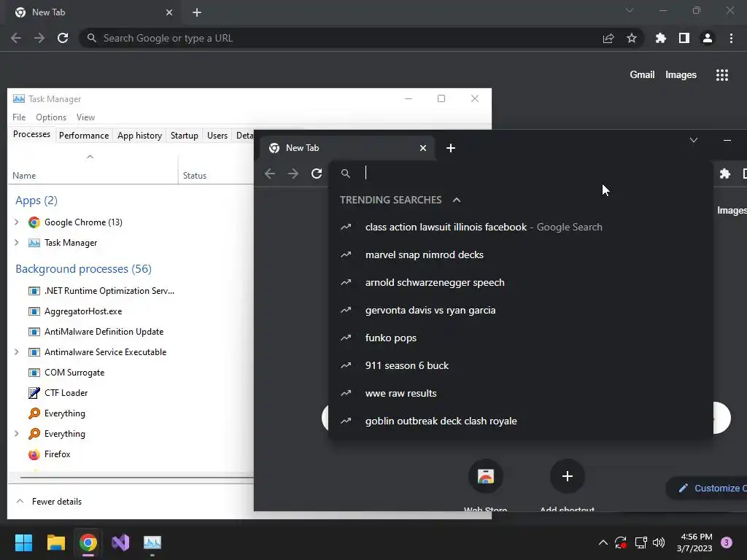Switch to the App history tab

[139, 136]
